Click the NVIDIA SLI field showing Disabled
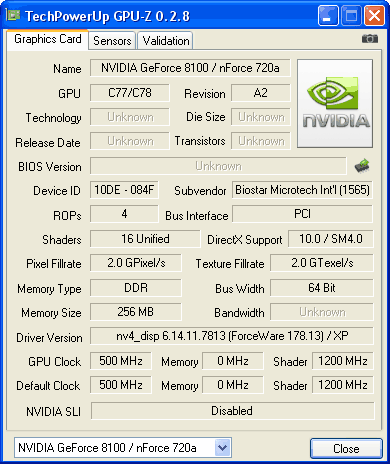The image size is (390, 464). coord(232,411)
